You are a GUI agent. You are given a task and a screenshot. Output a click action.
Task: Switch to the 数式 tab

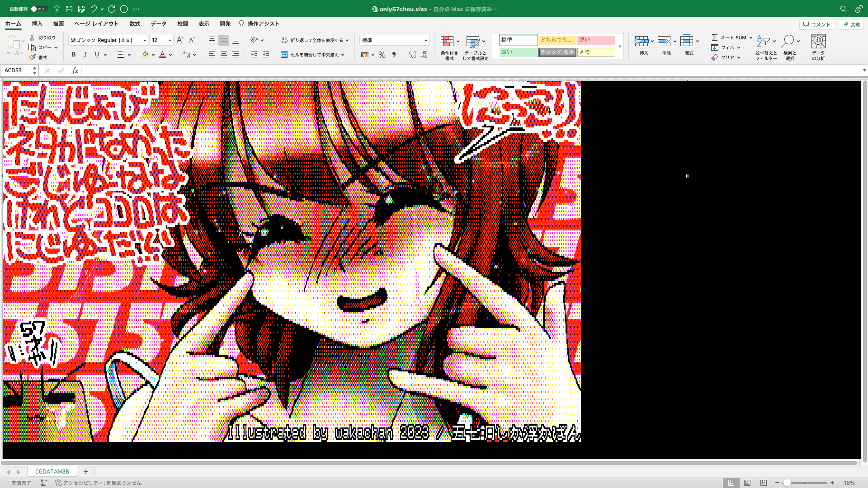click(135, 24)
